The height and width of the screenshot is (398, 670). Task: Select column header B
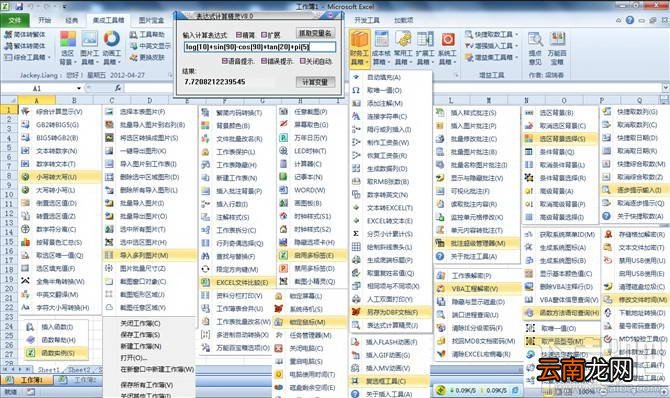74,100
